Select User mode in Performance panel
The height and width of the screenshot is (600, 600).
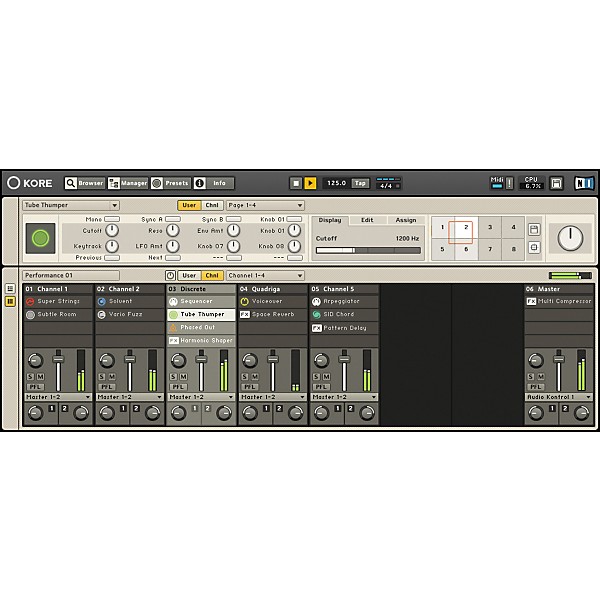pyautogui.click(x=189, y=276)
